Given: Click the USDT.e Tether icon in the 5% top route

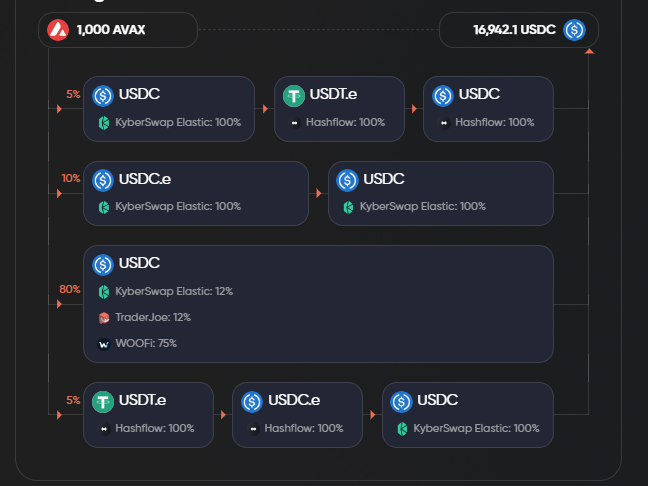Looking at the screenshot, I should click(294, 96).
